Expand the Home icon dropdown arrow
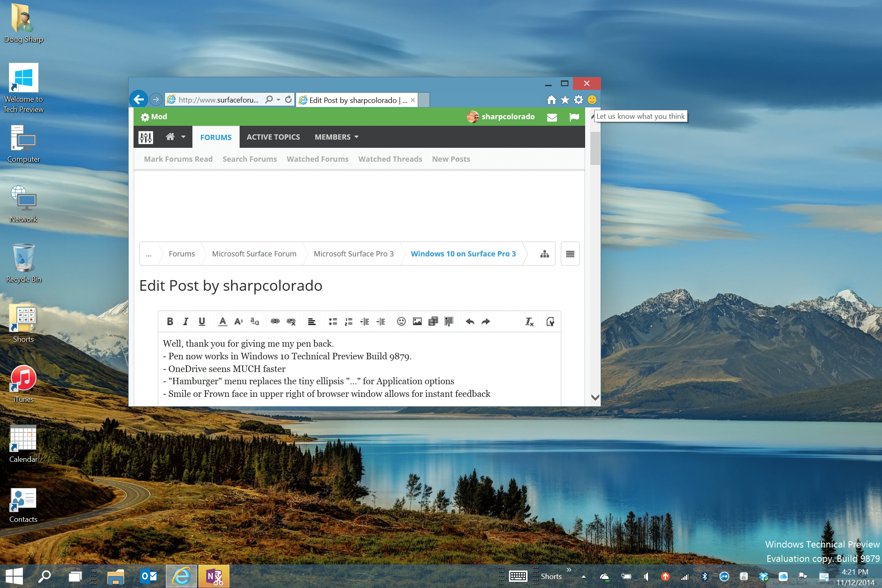The image size is (882, 588). pos(183,137)
